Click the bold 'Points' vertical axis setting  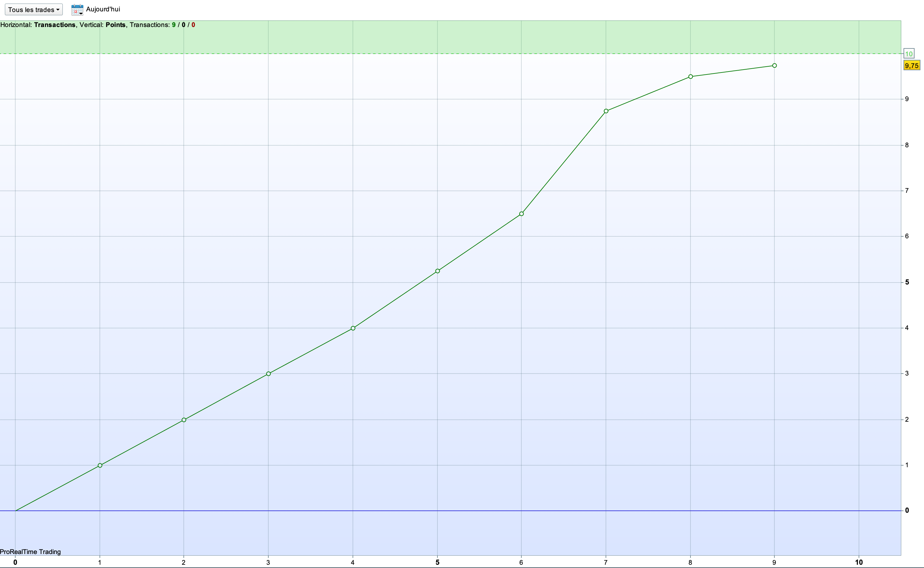click(x=115, y=25)
